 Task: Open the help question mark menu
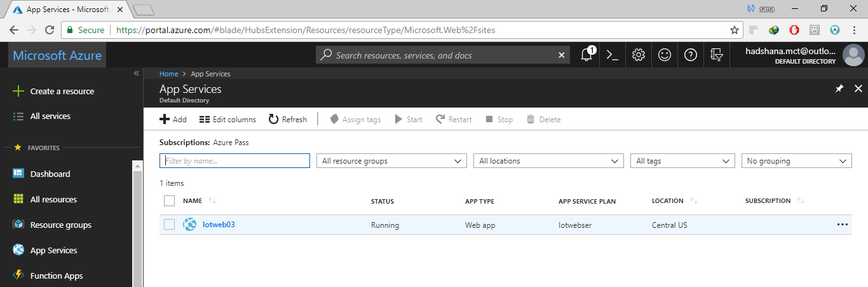coord(691,55)
